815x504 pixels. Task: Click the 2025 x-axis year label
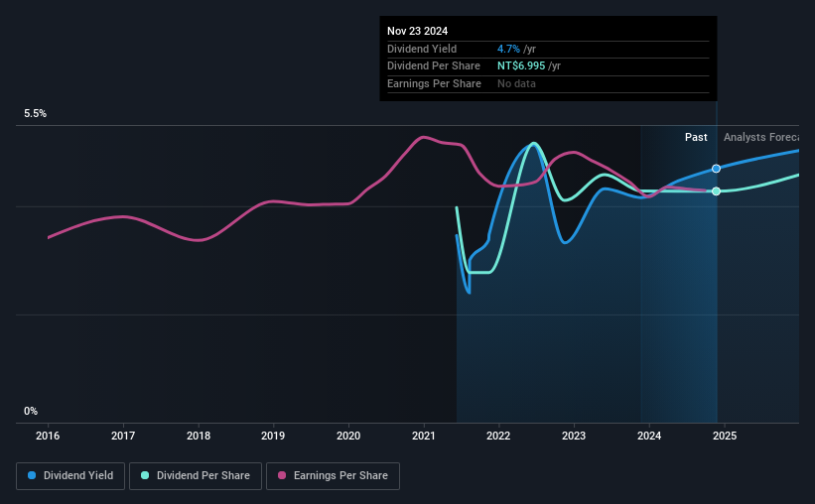click(725, 436)
